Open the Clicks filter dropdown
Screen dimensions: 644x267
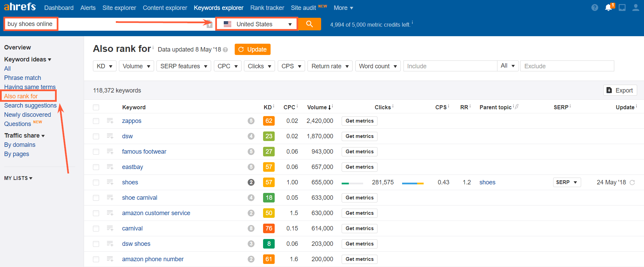click(260, 66)
